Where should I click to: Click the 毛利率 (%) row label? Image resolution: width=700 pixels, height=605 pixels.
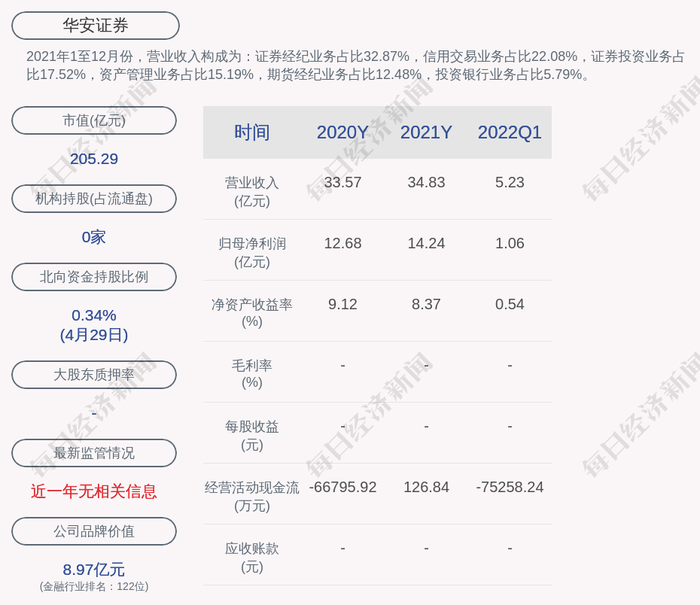point(252,374)
